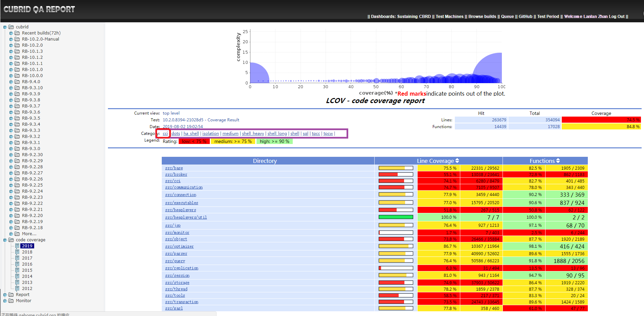Click the RB-9.2.25 folder icon

click(17, 185)
